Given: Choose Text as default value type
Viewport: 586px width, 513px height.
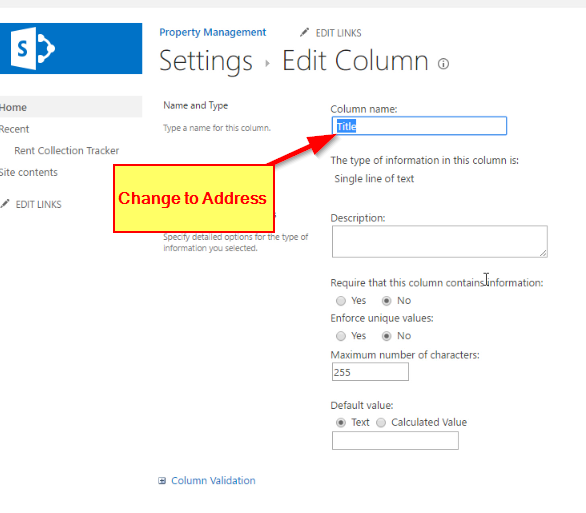Looking at the screenshot, I should tap(341, 422).
